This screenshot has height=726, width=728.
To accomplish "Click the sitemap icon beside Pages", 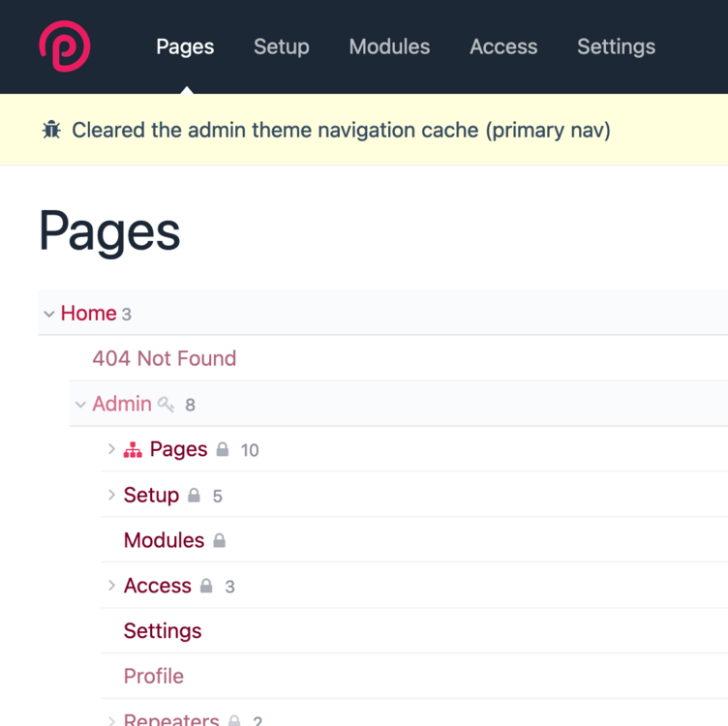I will tap(133, 450).
